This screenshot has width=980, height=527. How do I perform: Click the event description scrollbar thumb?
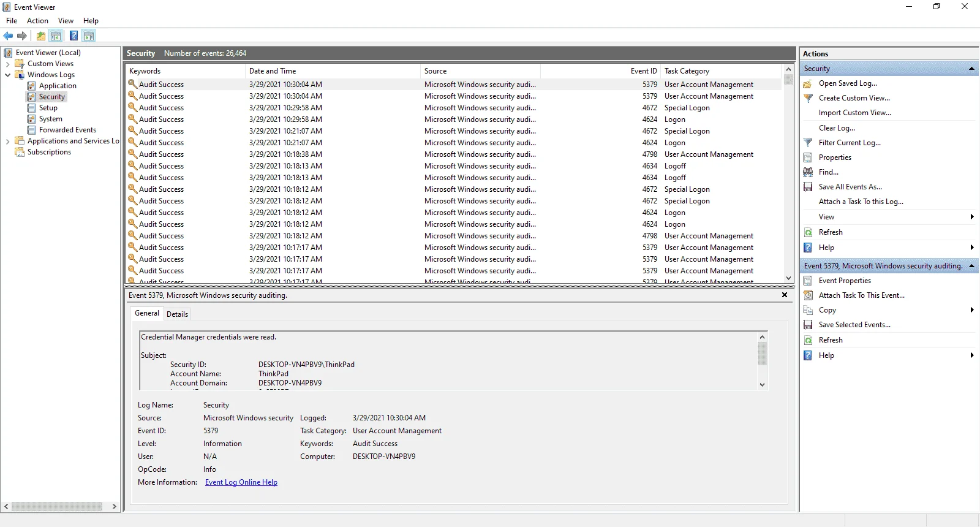coord(762,354)
